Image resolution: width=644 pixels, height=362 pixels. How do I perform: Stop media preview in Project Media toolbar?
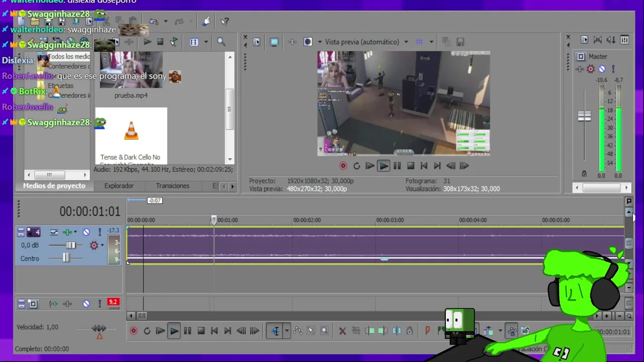[x=160, y=42]
